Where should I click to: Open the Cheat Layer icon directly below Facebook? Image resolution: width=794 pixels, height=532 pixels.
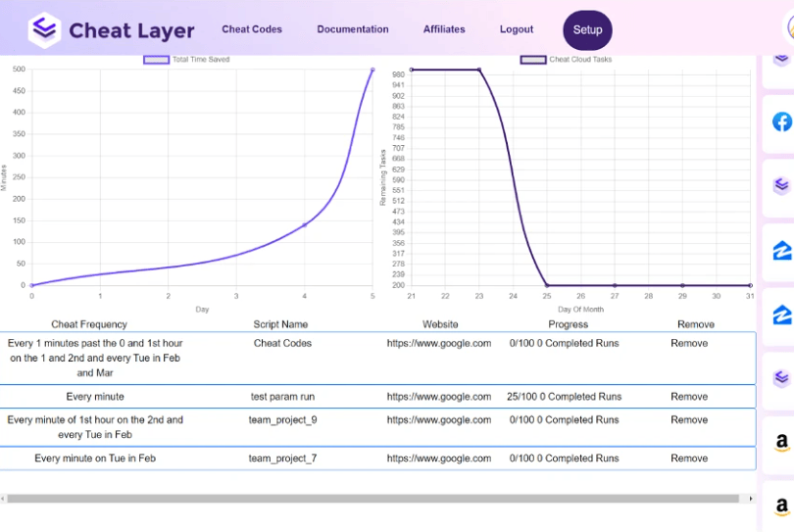click(782, 186)
